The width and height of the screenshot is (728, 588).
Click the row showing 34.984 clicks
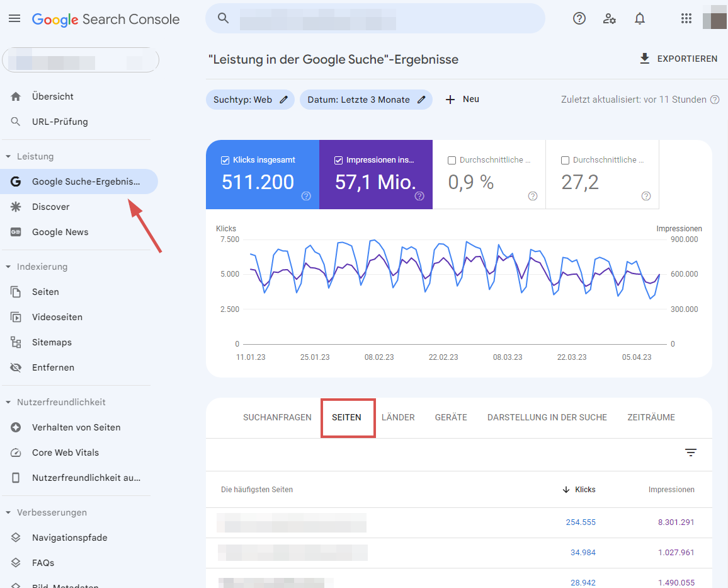[458, 553]
